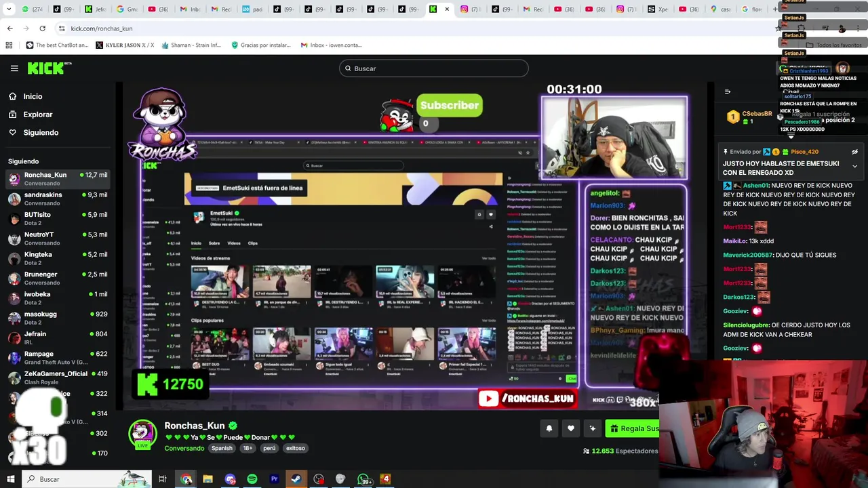The width and height of the screenshot is (868, 488).
Task: Click the sparkle icon button
Action: [593, 428]
